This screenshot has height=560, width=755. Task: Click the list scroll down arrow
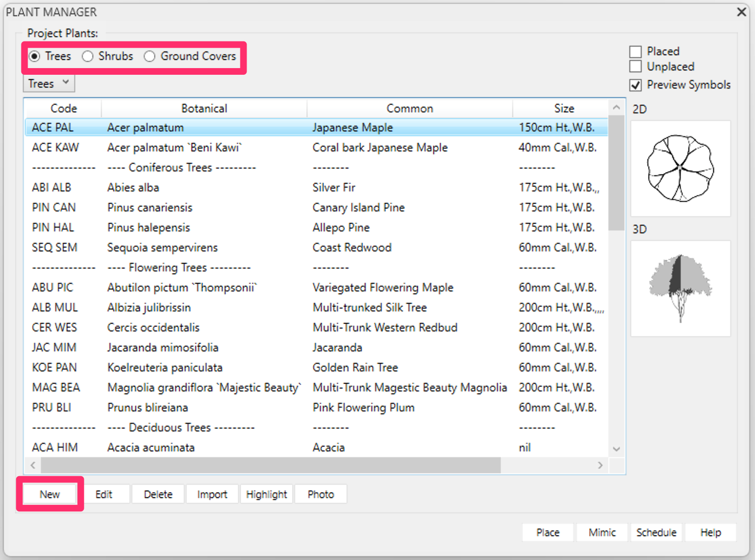click(616, 449)
